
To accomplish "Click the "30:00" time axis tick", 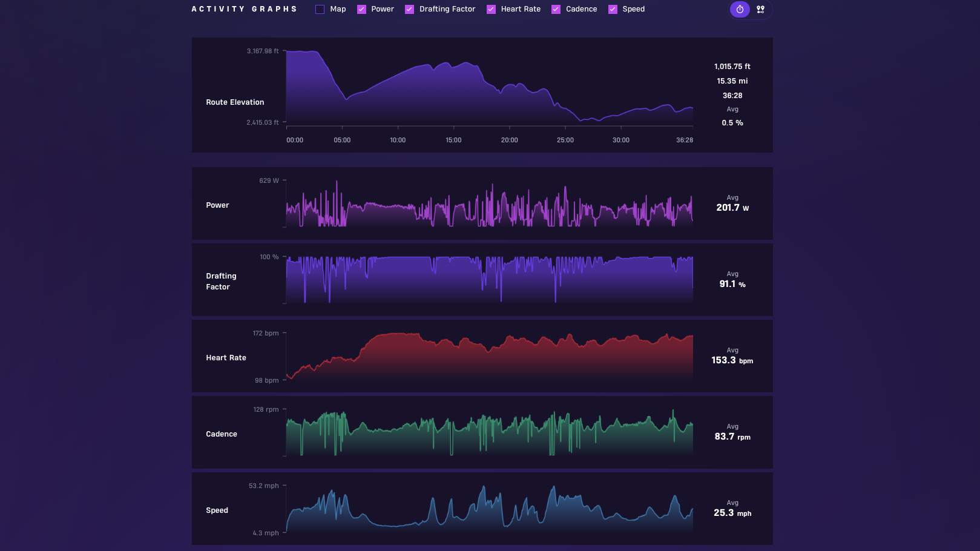I will click(x=621, y=140).
